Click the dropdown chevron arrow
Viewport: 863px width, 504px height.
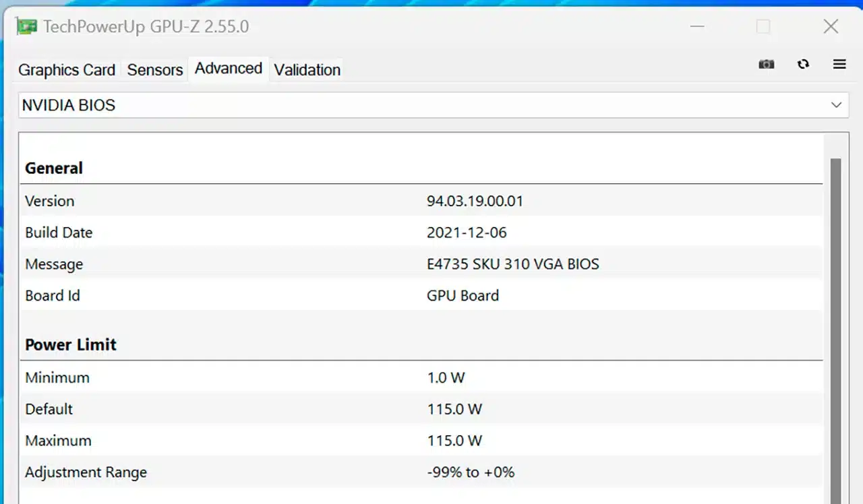[837, 105]
